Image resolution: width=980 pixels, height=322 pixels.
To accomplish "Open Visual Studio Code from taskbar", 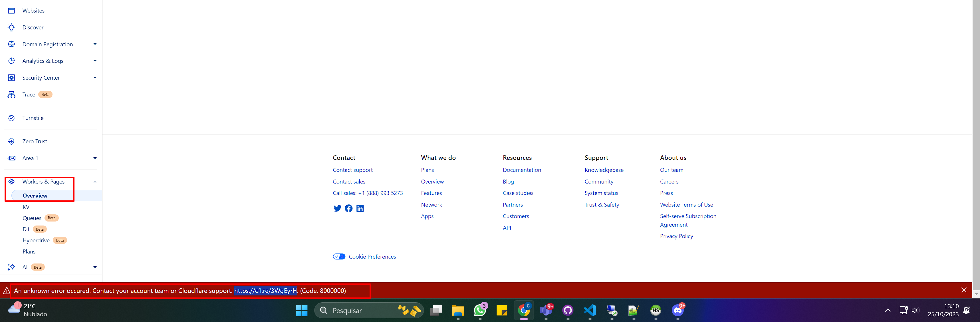I will 590,310.
